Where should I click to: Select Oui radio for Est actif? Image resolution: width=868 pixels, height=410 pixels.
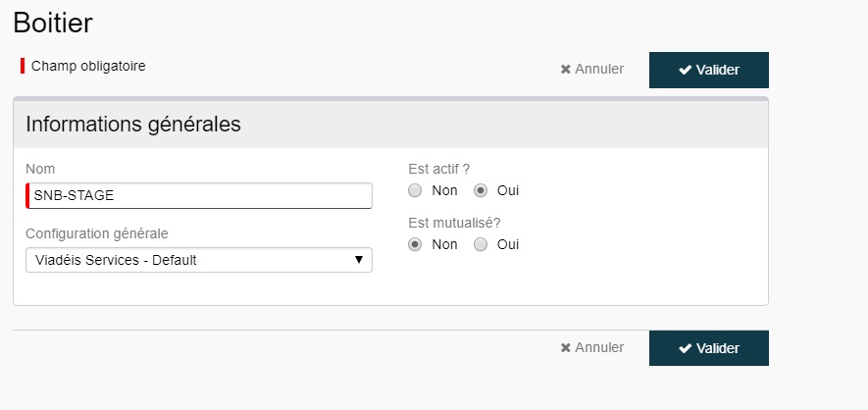tap(481, 191)
